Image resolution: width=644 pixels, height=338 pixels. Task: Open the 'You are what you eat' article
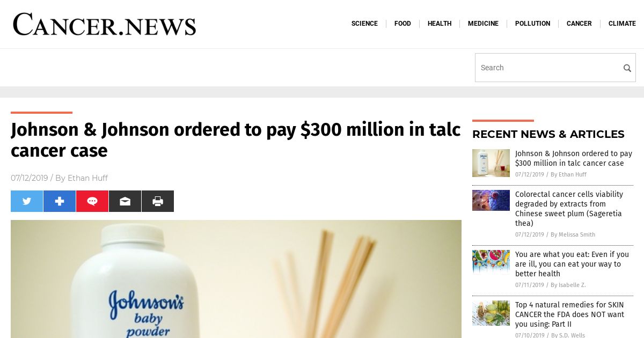tap(572, 264)
